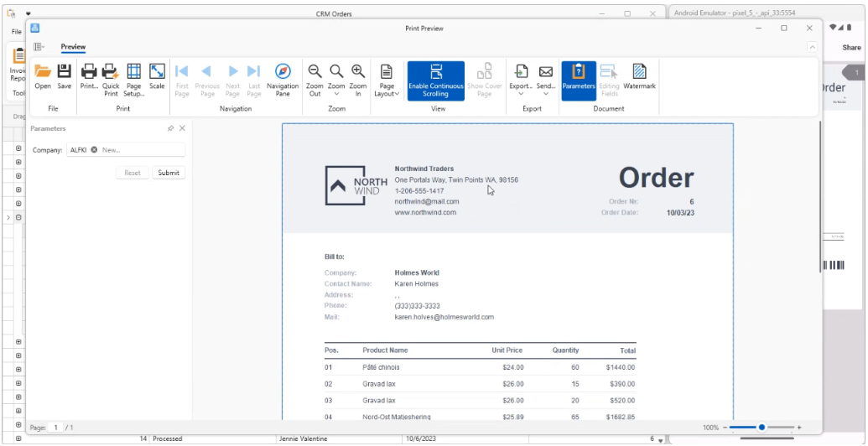Click Editing Fields icon
This screenshot has height=446, width=868.
pyautogui.click(x=609, y=80)
